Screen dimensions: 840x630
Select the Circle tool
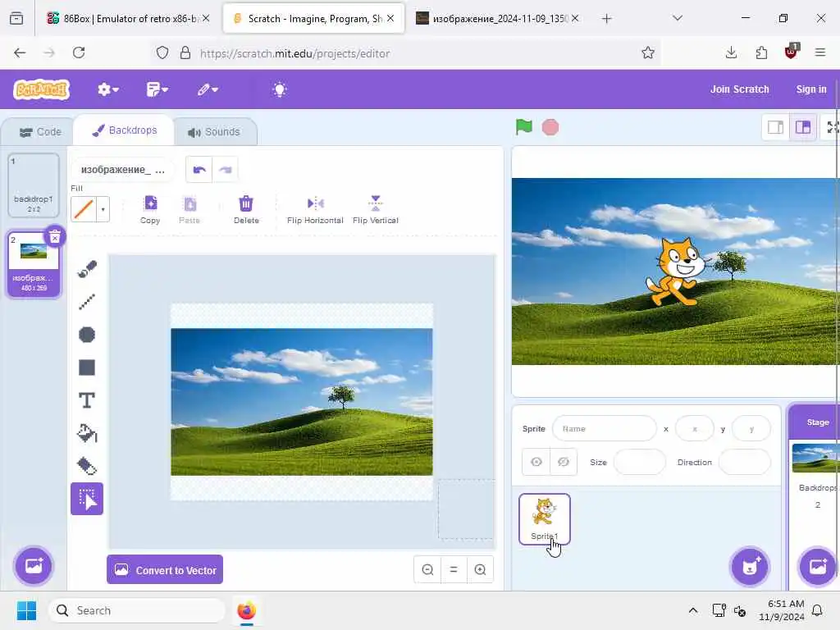click(x=87, y=335)
